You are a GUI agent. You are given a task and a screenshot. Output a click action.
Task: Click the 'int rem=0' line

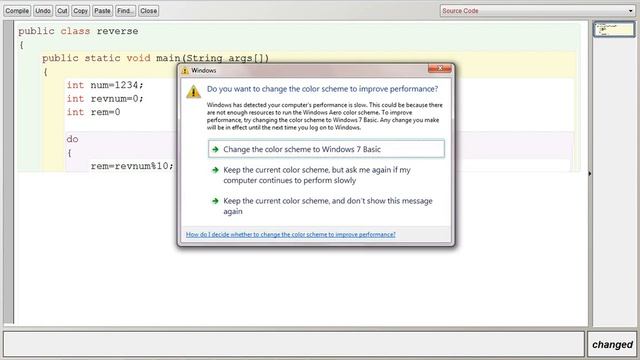tap(93, 112)
